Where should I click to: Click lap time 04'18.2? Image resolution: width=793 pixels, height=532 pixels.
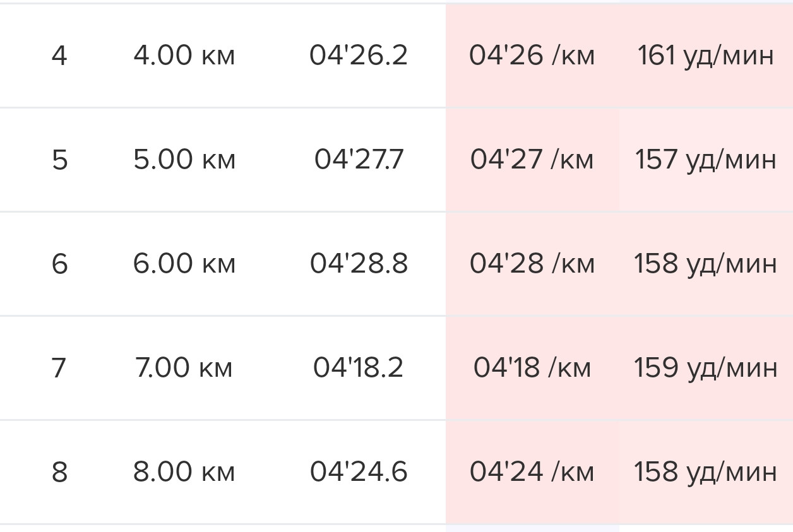tap(358, 368)
